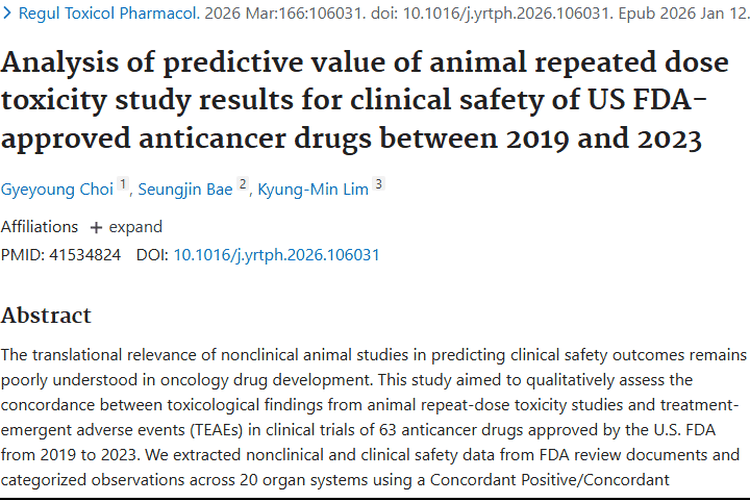This screenshot has width=750, height=500.
Task: Click the chevron icon before the journal name
Action: point(8,14)
